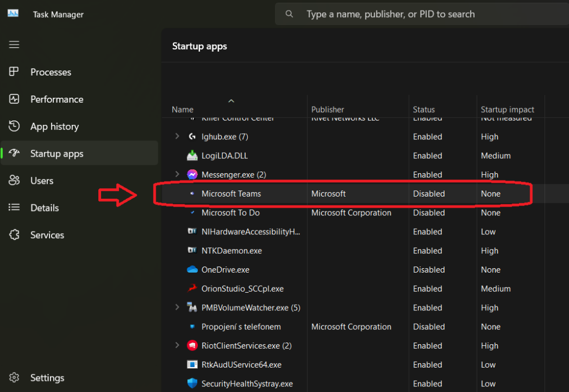Viewport: 569px width, 392px height.
Task: Open Task Manager Settings
Action: [79, 378]
